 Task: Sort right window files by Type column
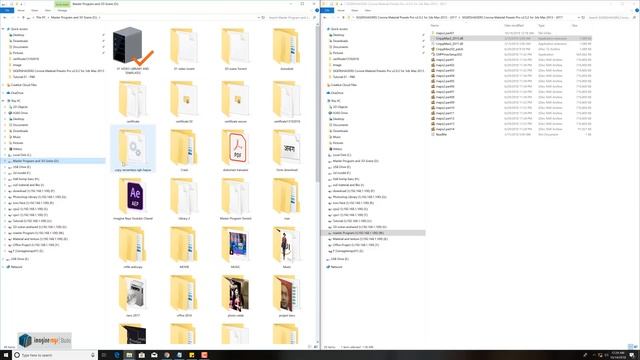click(x=541, y=25)
